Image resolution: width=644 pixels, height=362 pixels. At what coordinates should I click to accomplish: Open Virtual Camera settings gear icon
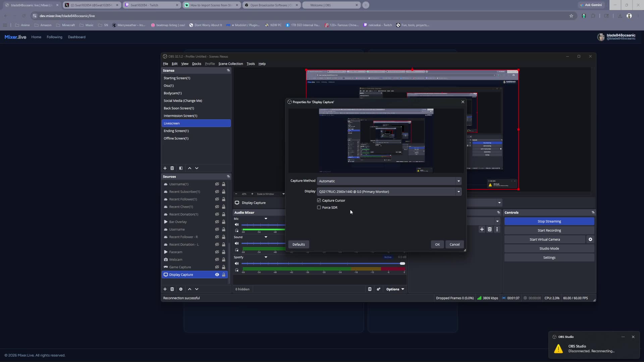coord(590,240)
